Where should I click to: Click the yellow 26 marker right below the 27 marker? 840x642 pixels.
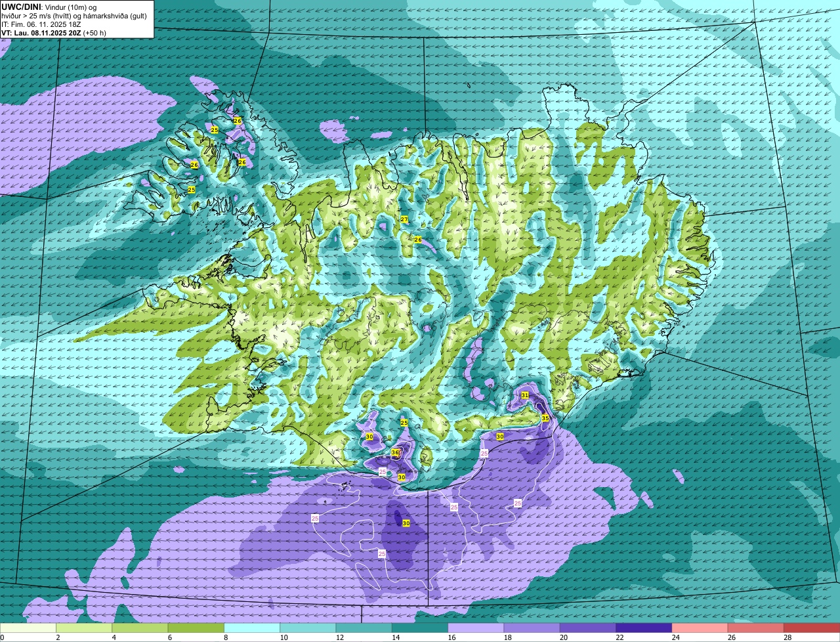pos(417,240)
